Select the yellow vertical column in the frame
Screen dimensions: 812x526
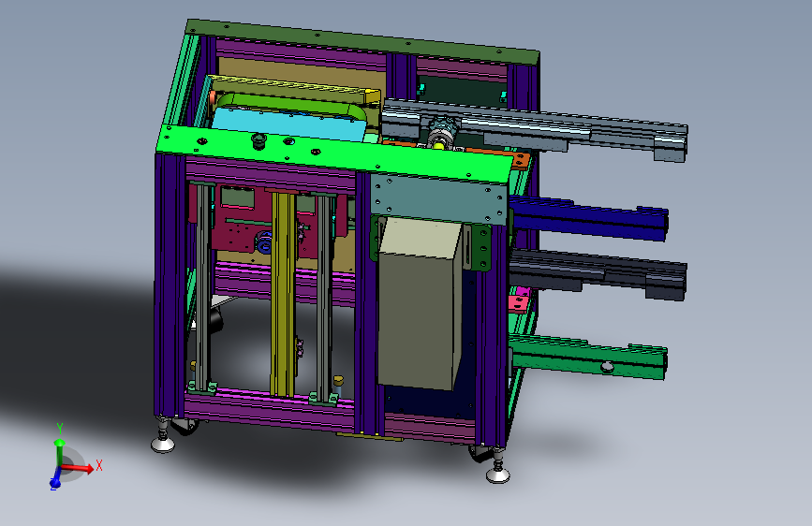283,294
